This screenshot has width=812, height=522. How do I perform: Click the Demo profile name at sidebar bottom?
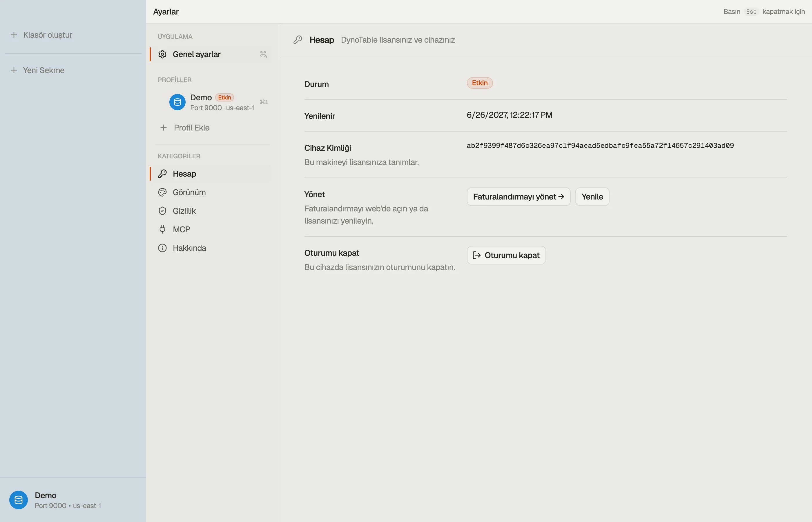(46, 496)
